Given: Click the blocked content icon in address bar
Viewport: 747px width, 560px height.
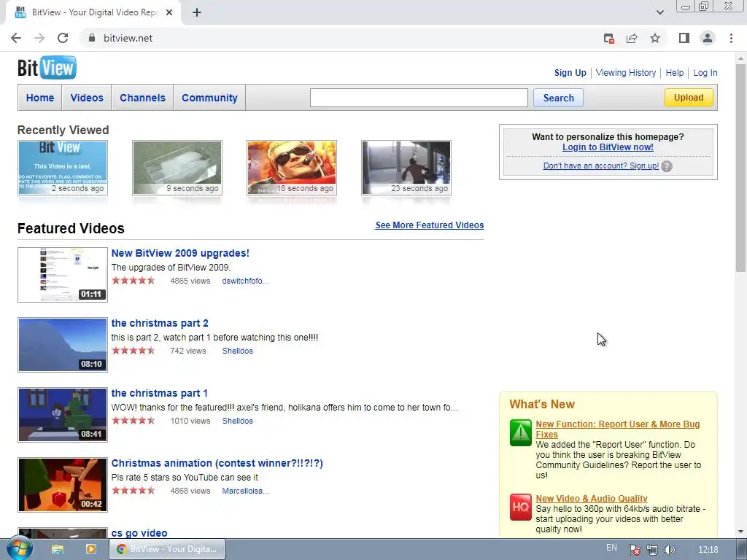Looking at the screenshot, I should tap(608, 38).
